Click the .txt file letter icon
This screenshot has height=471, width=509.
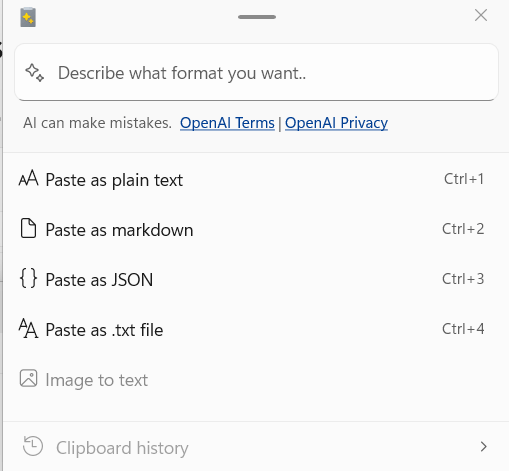pyautogui.click(x=28, y=328)
